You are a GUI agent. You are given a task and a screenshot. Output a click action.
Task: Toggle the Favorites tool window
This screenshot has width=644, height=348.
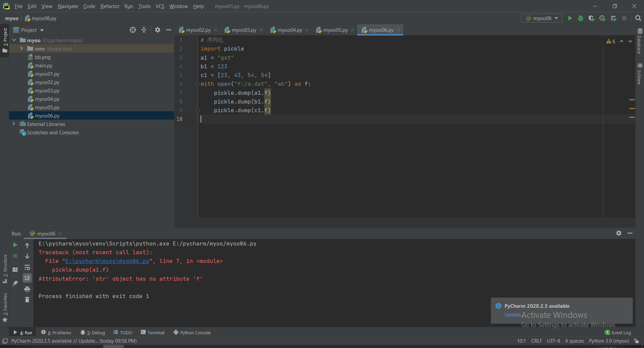(x=5, y=307)
